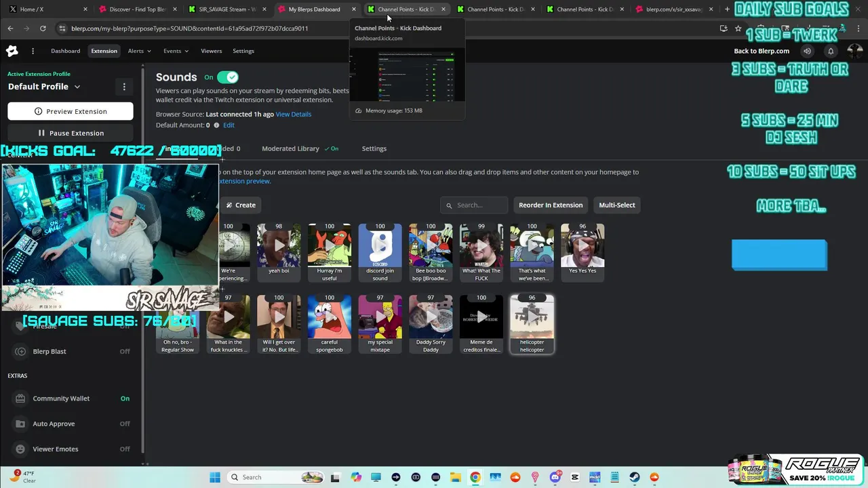868x488 pixels.
Task: Switch to SIR_SAVAGE Stream browser tab
Action: (227, 9)
